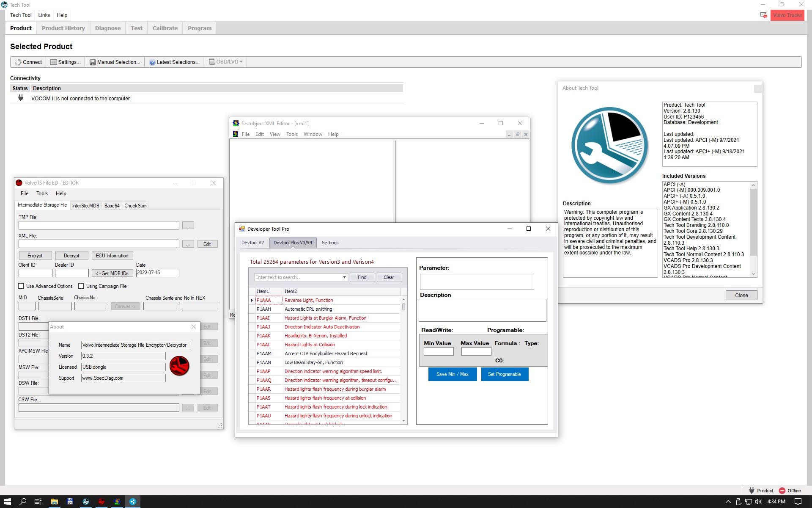This screenshot has width=812, height=508.
Task: Show hidden system tray icons chevron
Action: 728,502
